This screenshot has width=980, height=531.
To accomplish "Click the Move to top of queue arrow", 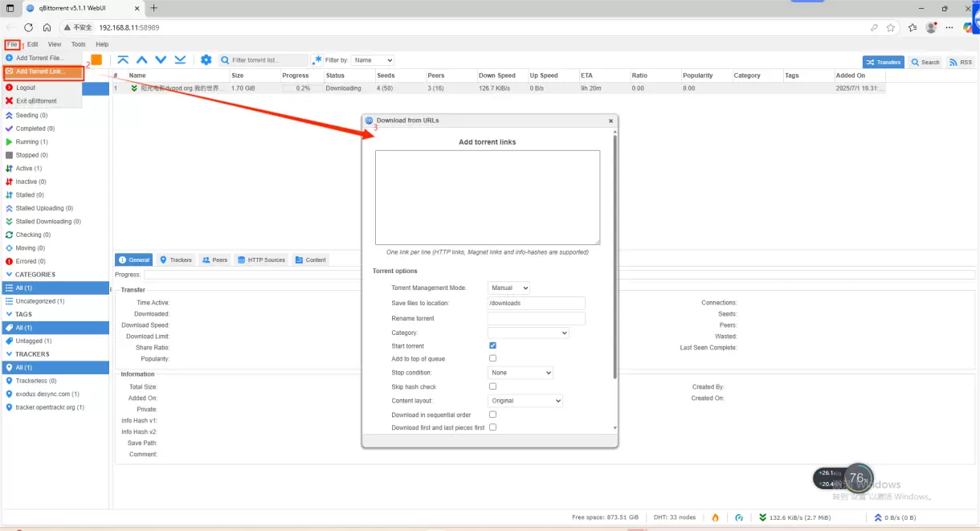I will tap(123, 60).
